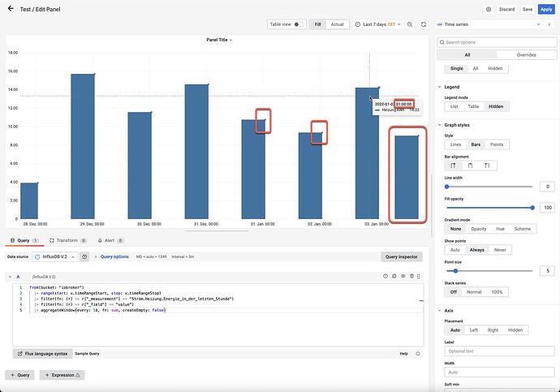
Task: Grab the query A drag handle icon
Action: 419,276
